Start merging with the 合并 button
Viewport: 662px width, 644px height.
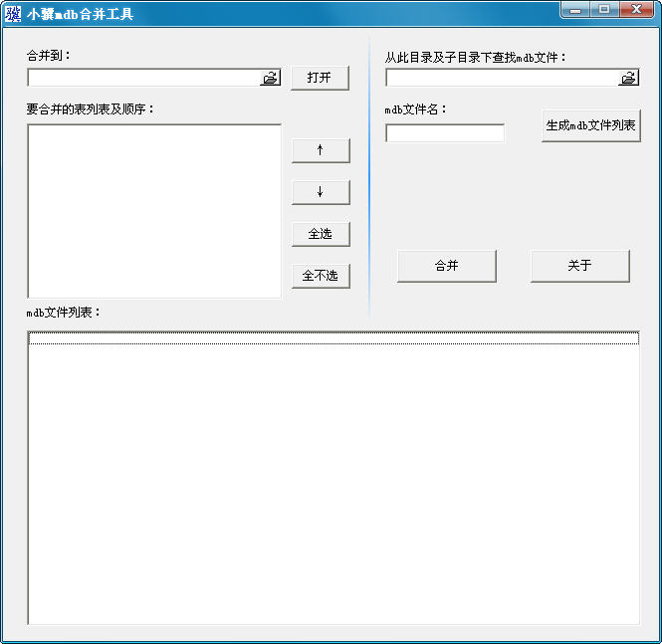click(x=446, y=266)
